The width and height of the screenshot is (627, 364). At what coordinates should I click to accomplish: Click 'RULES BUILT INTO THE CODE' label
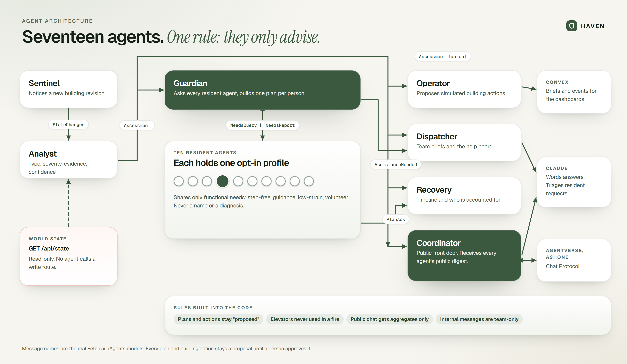point(213,308)
